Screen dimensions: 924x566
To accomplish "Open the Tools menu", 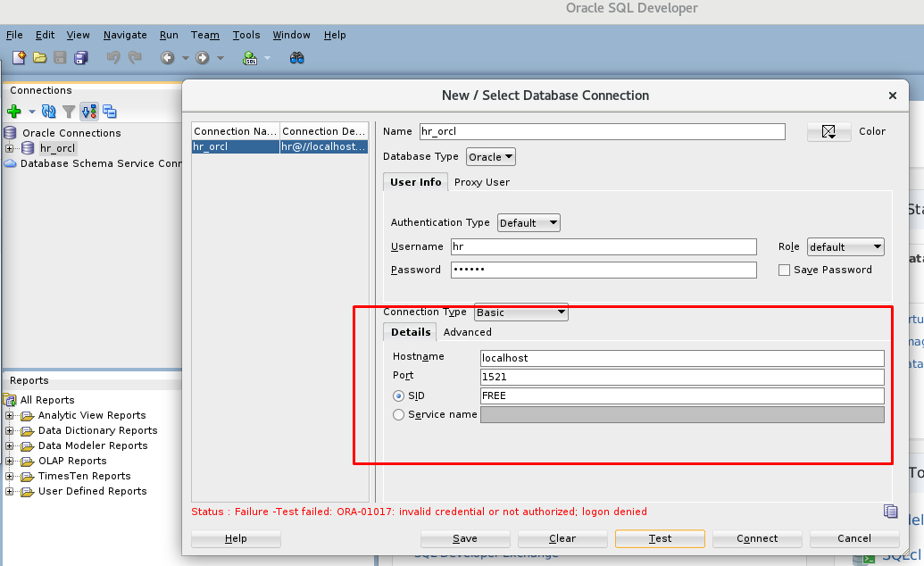I will [246, 35].
